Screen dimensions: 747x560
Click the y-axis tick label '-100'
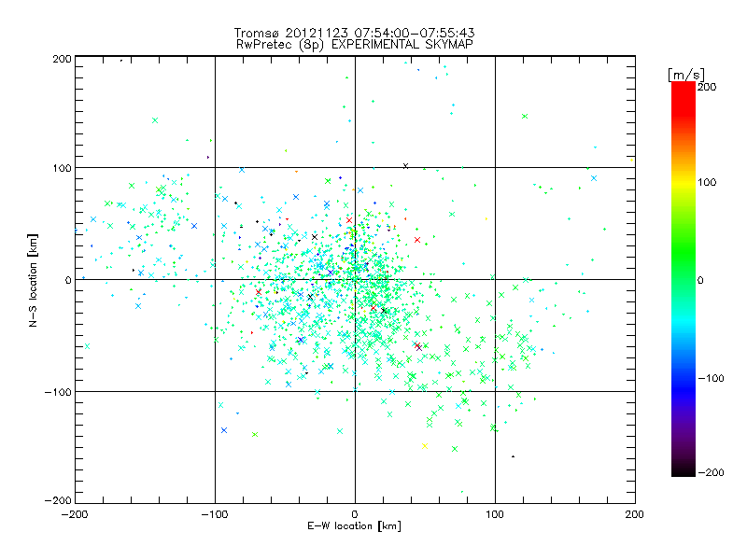58,392
